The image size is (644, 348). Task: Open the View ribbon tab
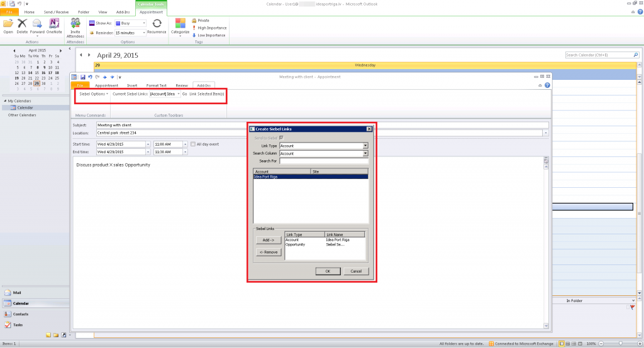pos(103,13)
